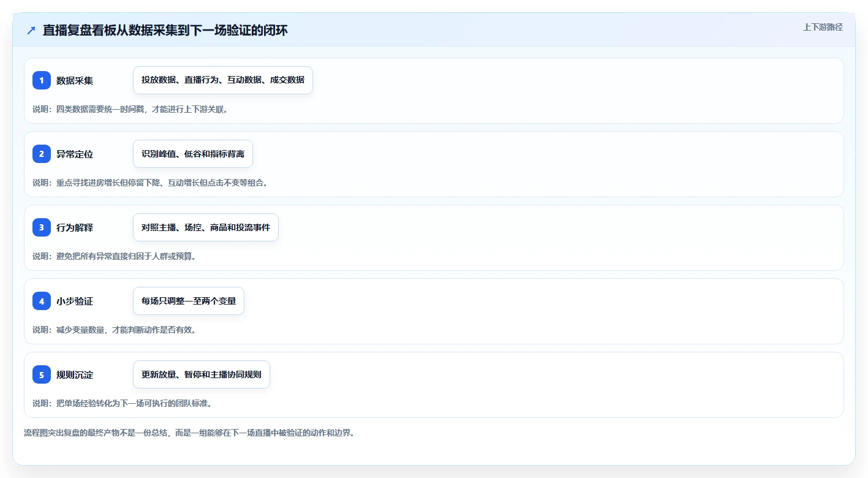The height and width of the screenshot is (478, 868).
Task: Click the 行为解释 step title
Action: (x=75, y=227)
